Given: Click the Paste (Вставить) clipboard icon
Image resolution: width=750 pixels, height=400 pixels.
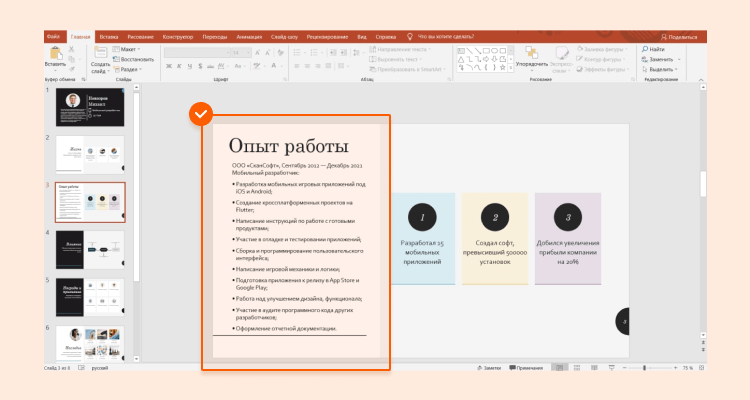Looking at the screenshot, I should tap(55, 53).
